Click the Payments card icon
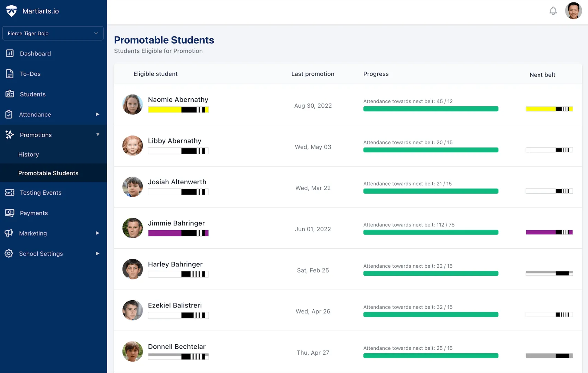588x373 pixels. point(9,213)
